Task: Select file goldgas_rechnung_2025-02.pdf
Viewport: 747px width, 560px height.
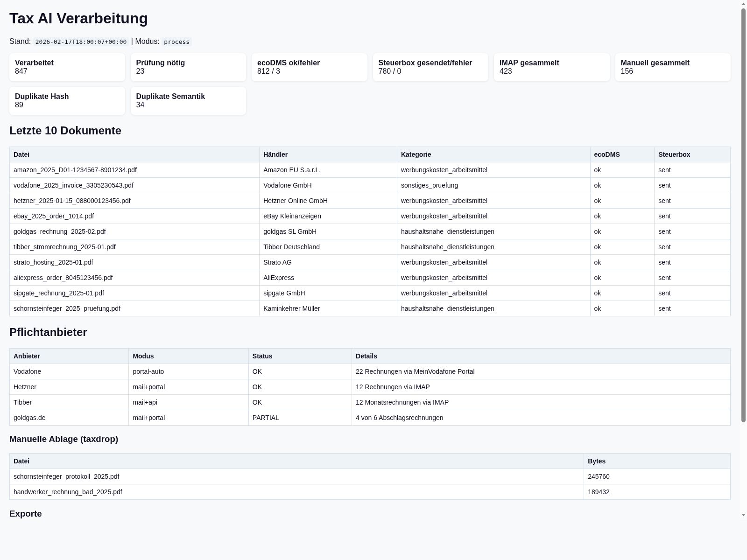Action: tap(60, 231)
